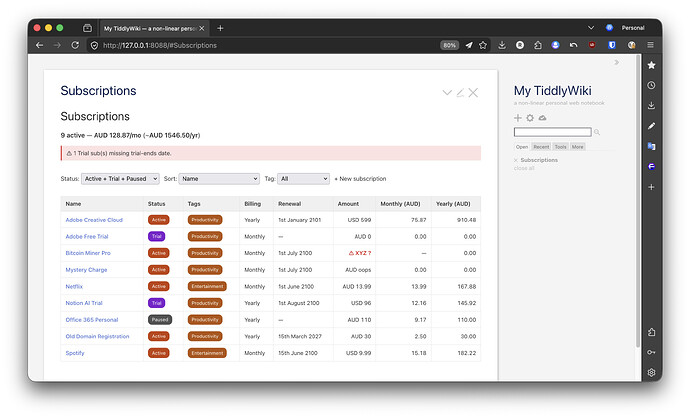Open history clock in the browser sidebar
The height and width of the screenshot is (417, 690).
click(652, 85)
